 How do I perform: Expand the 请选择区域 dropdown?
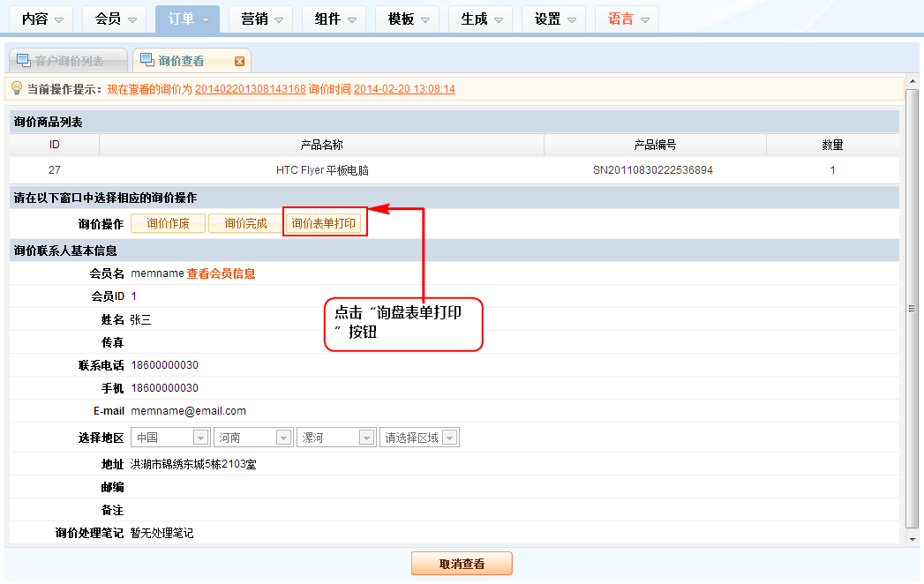449,438
